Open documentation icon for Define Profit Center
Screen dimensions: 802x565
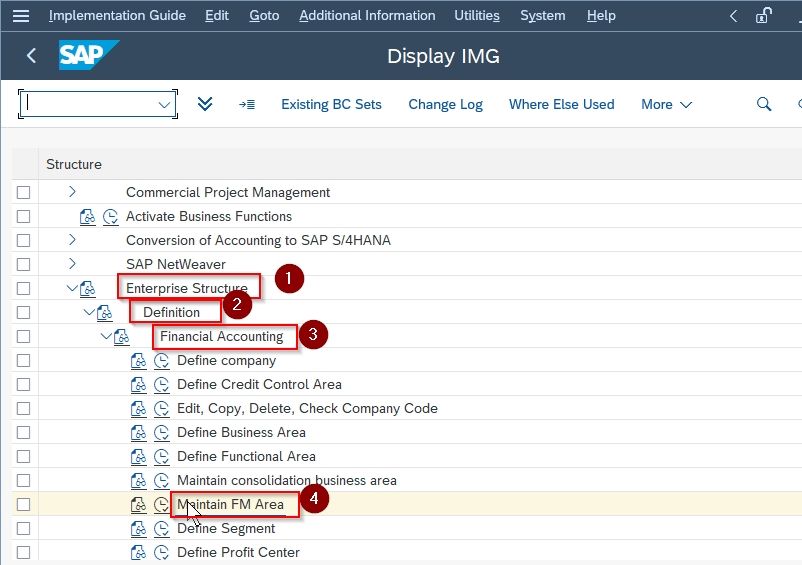click(138, 553)
